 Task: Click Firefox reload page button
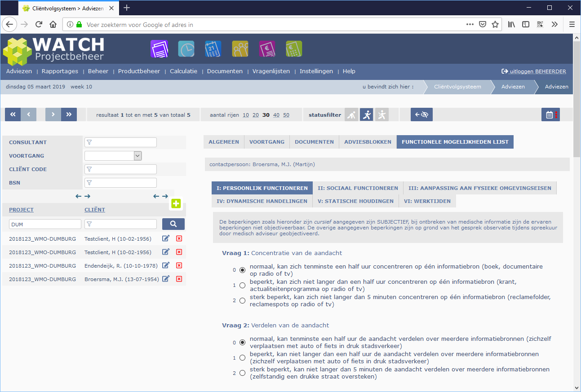(39, 24)
